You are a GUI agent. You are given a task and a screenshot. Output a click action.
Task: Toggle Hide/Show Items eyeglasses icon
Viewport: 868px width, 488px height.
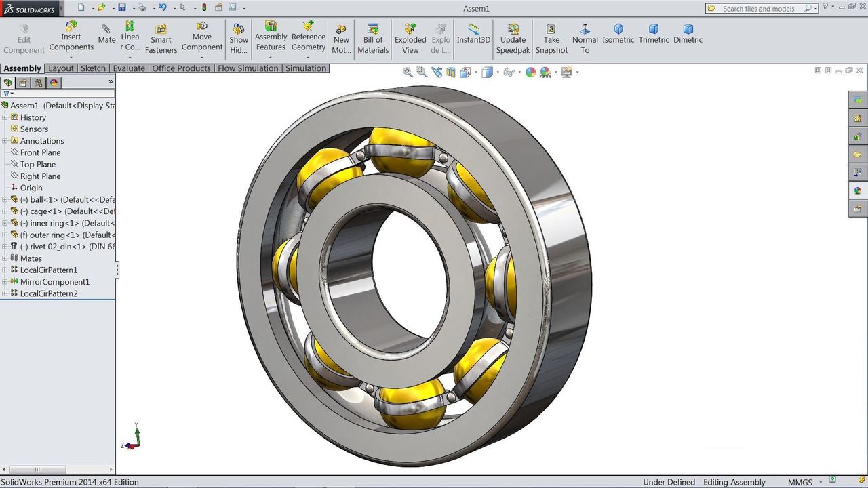coord(510,72)
